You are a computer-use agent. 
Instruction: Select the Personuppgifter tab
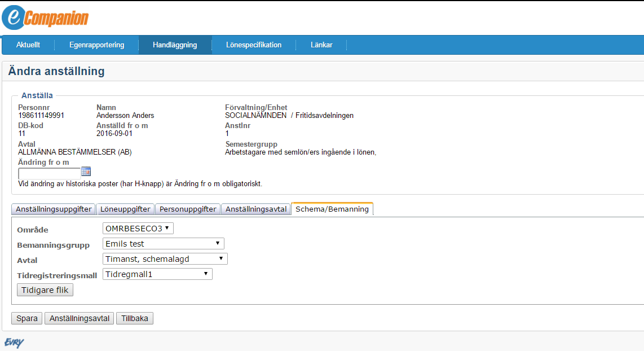click(x=188, y=209)
